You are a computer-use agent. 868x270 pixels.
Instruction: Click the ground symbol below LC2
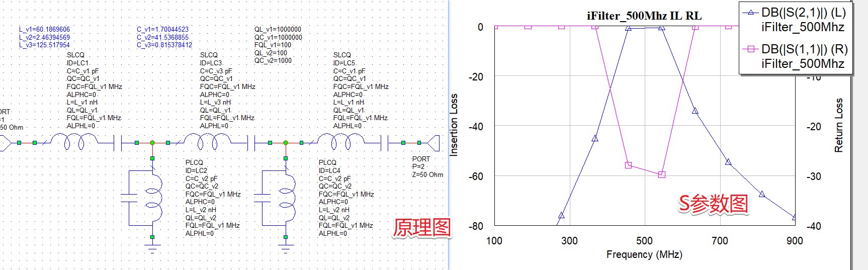(x=152, y=249)
